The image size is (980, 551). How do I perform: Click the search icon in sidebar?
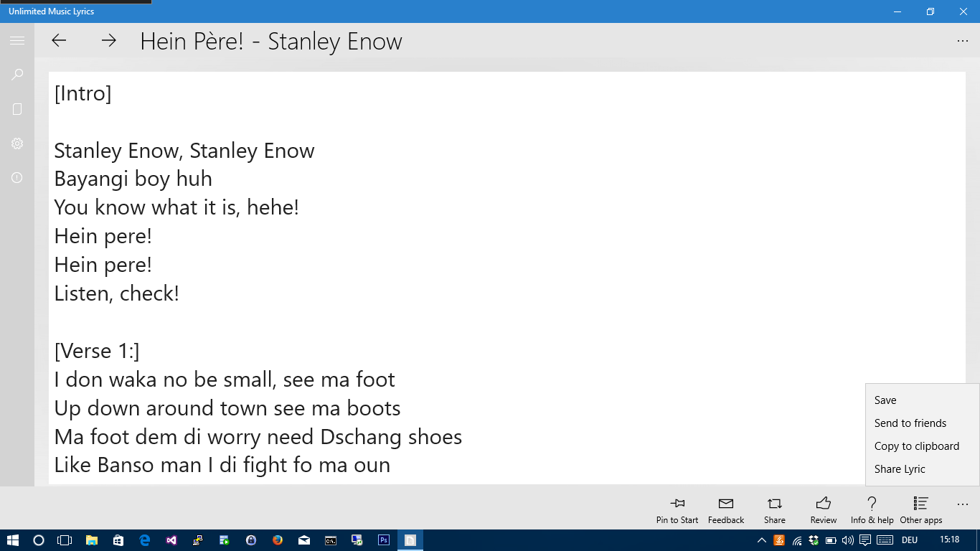[17, 75]
